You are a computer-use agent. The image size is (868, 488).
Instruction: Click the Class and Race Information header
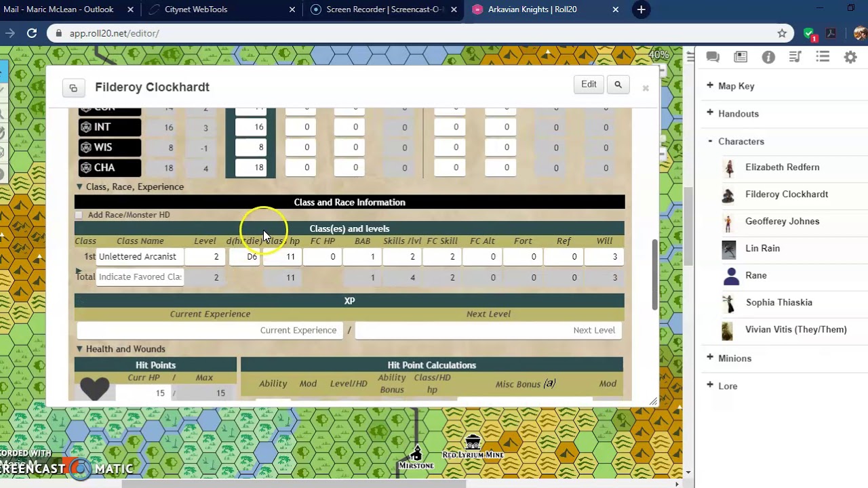[x=349, y=203]
